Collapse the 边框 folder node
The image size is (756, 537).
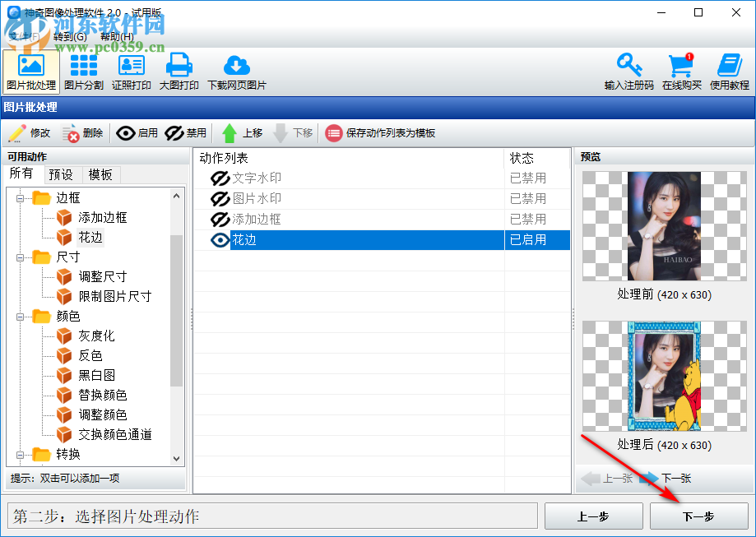pyautogui.click(x=20, y=198)
